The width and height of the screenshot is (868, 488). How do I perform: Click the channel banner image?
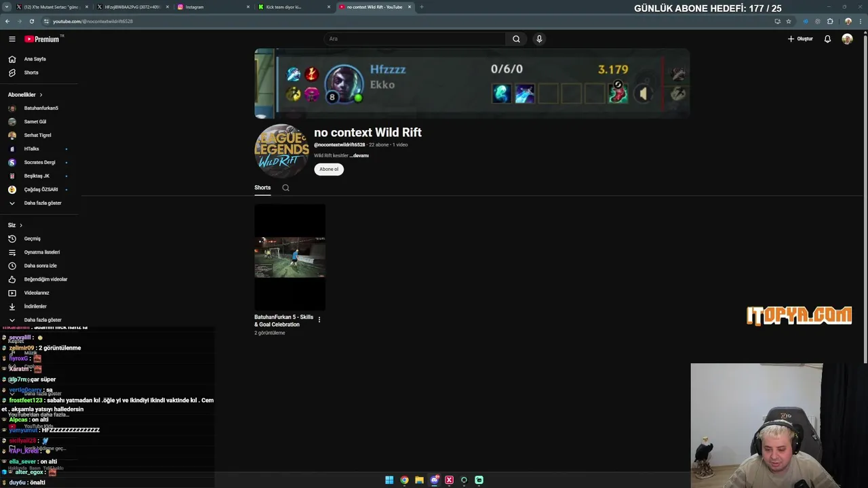[472, 83]
